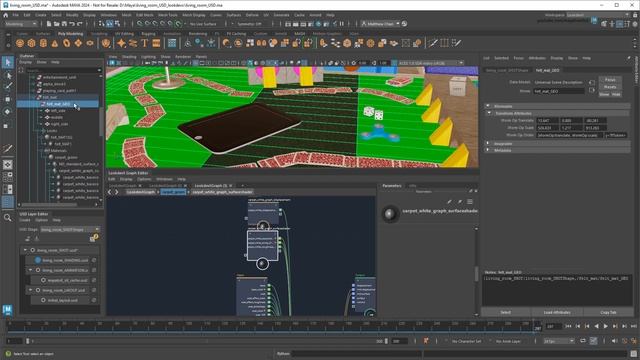
Task: Click the blue grid shelf icon
Action: tap(172, 43)
